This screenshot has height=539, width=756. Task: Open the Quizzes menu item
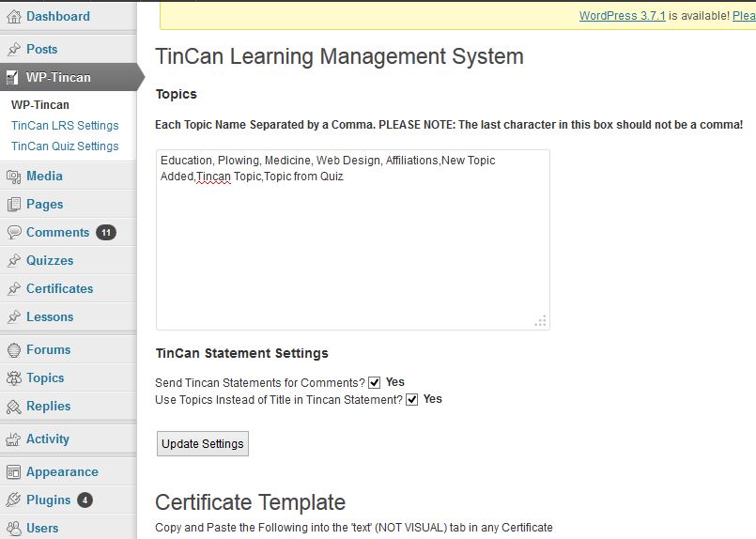(x=50, y=261)
